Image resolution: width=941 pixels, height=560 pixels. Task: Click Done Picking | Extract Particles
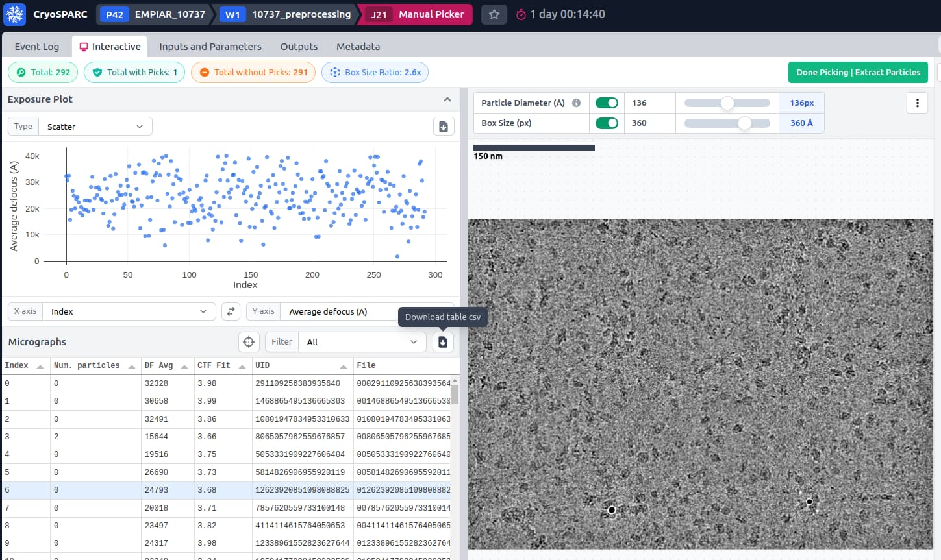tap(858, 72)
